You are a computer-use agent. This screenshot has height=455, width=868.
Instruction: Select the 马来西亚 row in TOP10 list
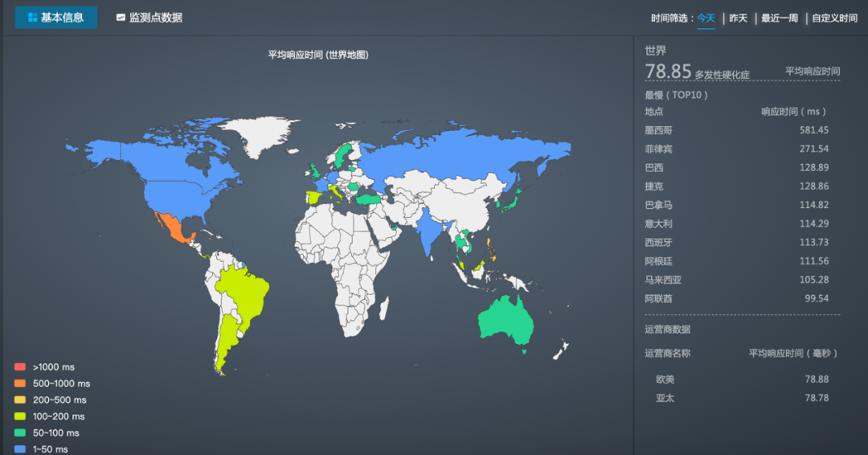pyautogui.click(x=737, y=280)
